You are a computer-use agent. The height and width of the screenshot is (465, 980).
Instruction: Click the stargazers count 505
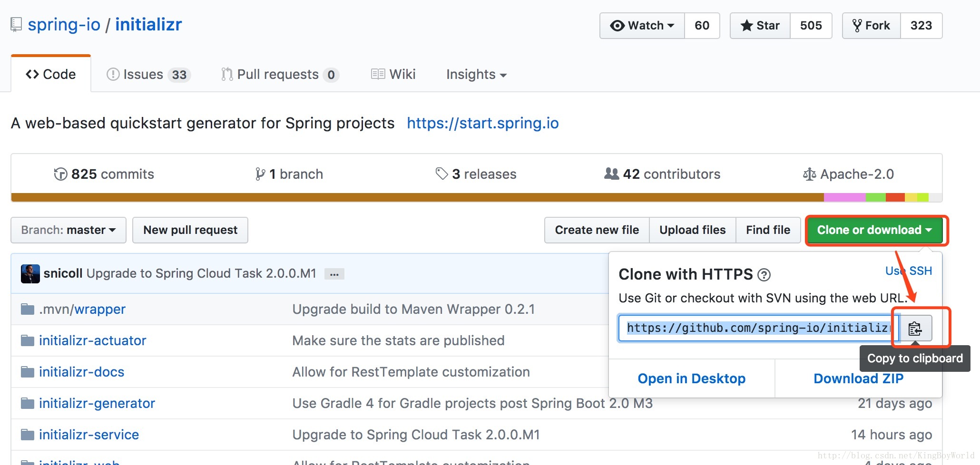click(x=811, y=26)
